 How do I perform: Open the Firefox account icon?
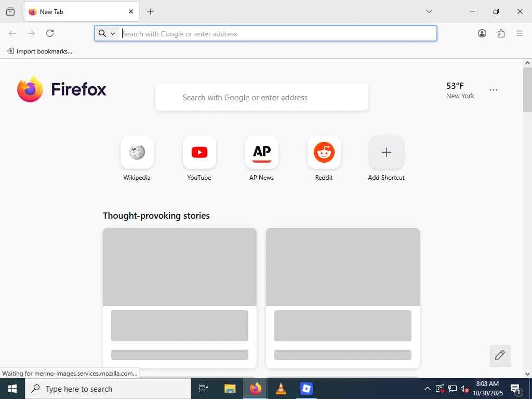(x=482, y=33)
